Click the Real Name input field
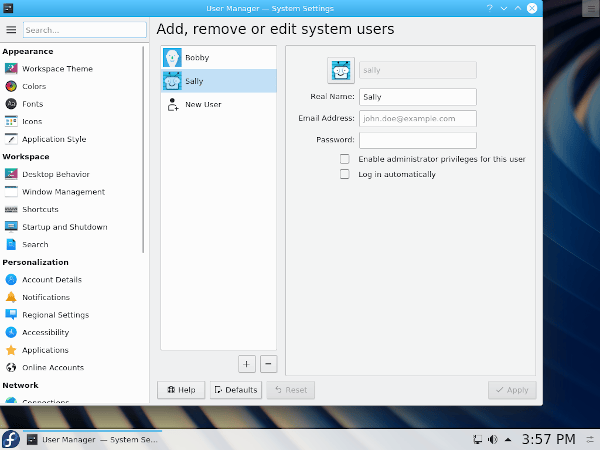Viewport: 600px width, 450px height. pos(418,97)
